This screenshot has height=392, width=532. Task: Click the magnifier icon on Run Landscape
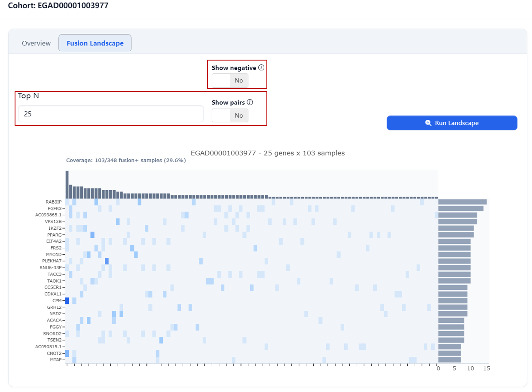tap(428, 123)
